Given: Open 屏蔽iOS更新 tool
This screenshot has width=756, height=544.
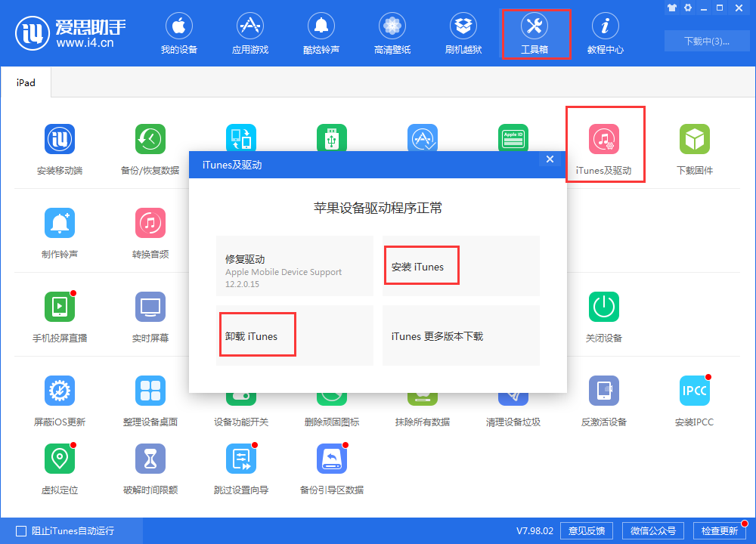Looking at the screenshot, I should (60, 401).
